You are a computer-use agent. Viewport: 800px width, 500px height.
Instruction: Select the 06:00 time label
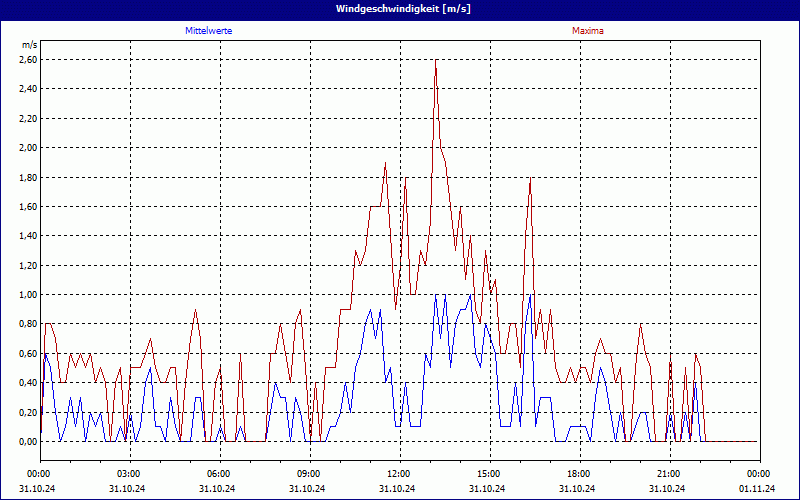pyautogui.click(x=220, y=474)
